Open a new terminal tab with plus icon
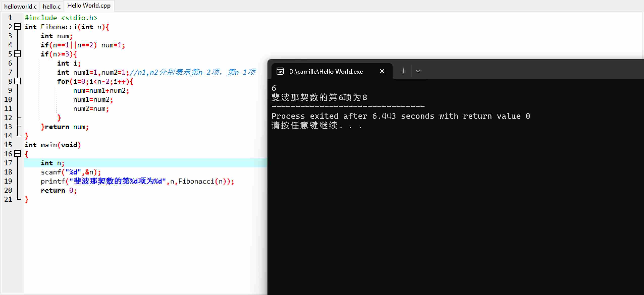644x295 pixels. (x=403, y=71)
